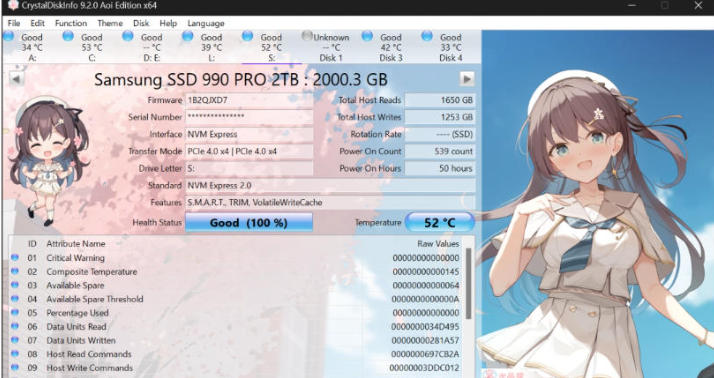Image resolution: width=714 pixels, height=378 pixels.
Task: Click Rotation Rate value ---- (SSD)
Action: click(440, 134)
